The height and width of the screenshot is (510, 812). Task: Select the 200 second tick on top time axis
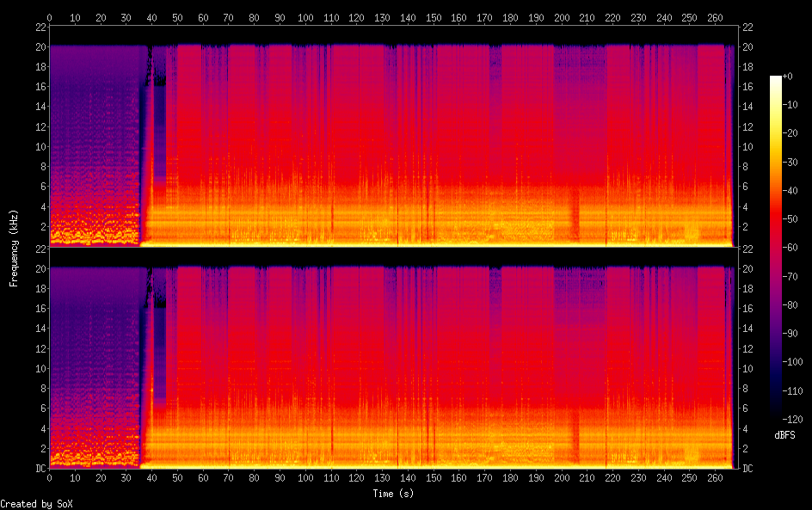(x=562, y=16)
